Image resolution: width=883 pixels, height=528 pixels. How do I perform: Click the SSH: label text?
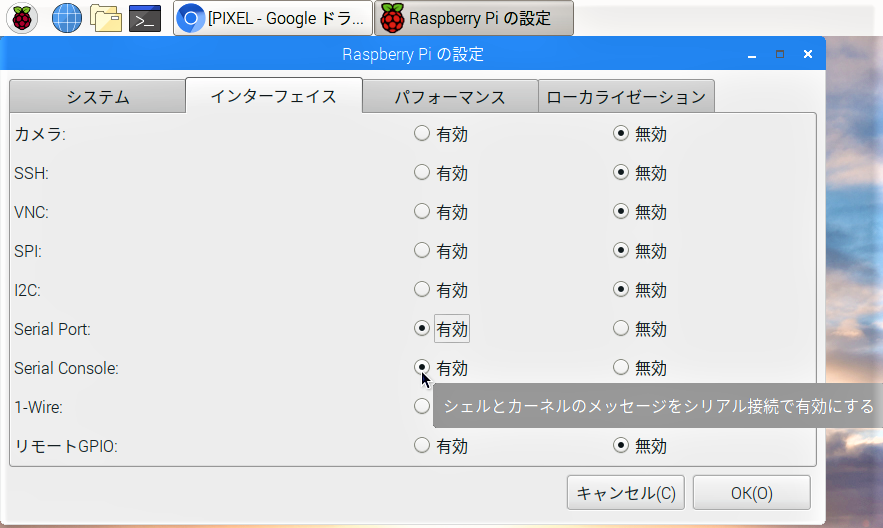click(x=32, y=173)
